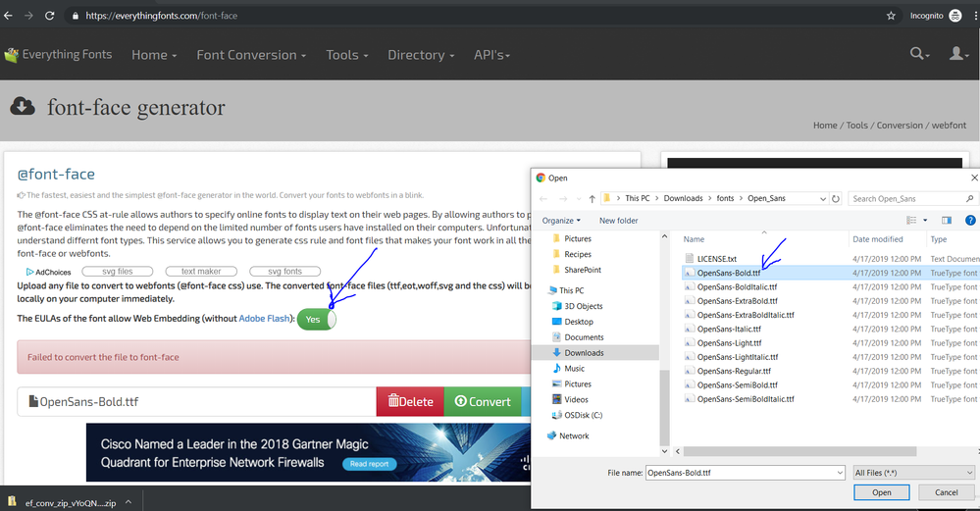The height and width of the screenshot is (511, 980).
Task: Select Documents in navigation pane
Action: [578, 337]
